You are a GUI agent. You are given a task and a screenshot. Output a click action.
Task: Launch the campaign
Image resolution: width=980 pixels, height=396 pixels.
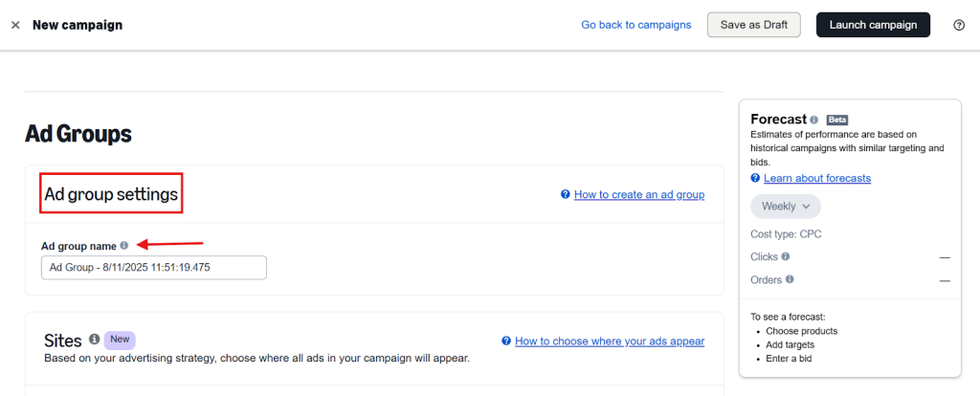[x=873, y=25]
